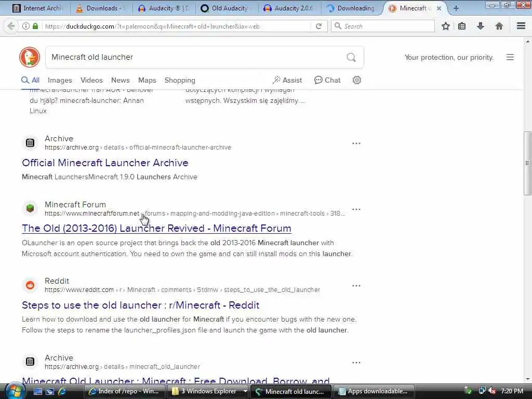Screen dimensions: 532x399
Task: Select the Videos search category
Action: pos(91,81)
